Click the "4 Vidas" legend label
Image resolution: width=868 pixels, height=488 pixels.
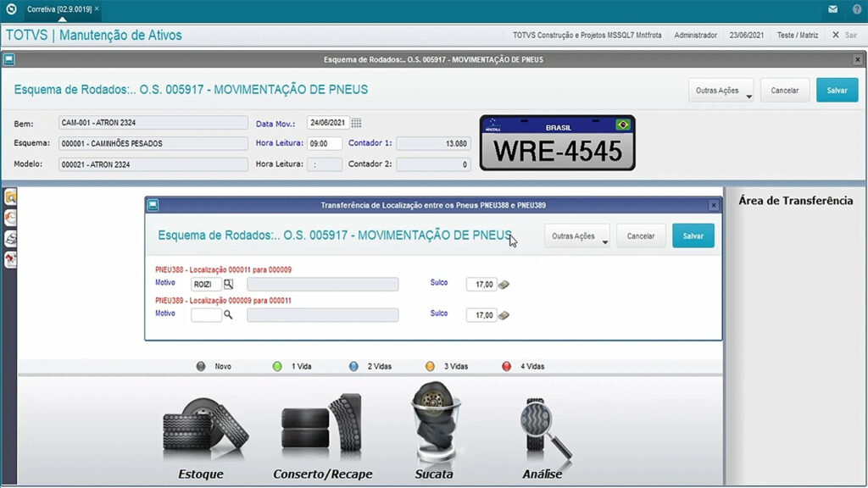[532, 366]
